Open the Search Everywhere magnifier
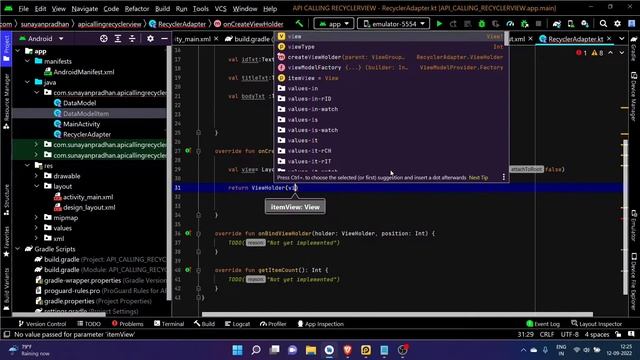Viewport: 640px width, 360px height. click(603, 24)
